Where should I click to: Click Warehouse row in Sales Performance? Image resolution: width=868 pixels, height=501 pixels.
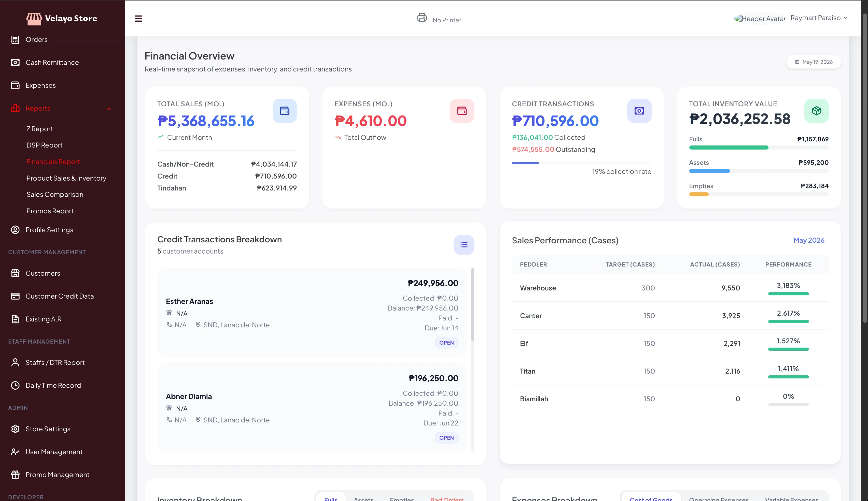[670, 288]
